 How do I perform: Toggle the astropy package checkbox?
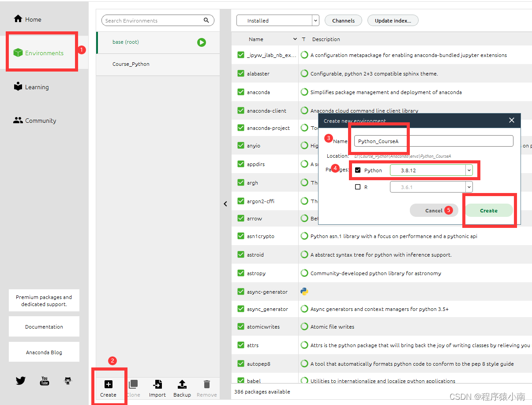point(241,273)
